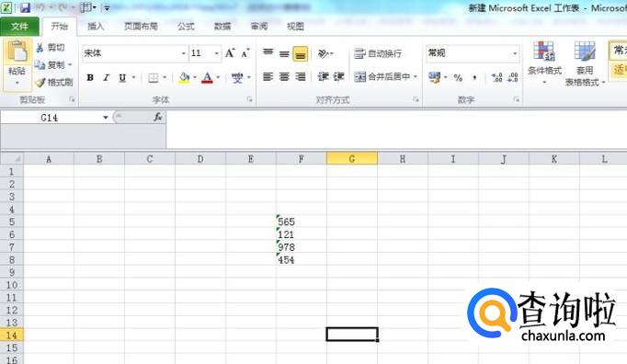This screenshot has width=627, height=364.
Task: Click the Cut scissors icon
Action: pyautogui.click(x=40, y=48)
